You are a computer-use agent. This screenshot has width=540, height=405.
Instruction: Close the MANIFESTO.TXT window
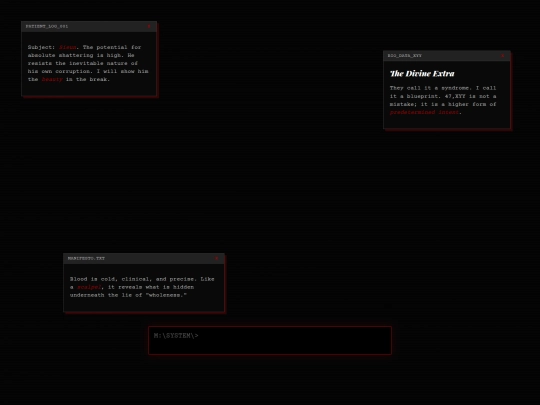pos(216,258)
